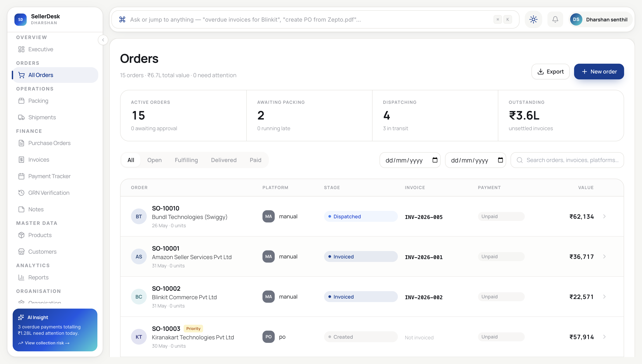Image resolution: width=642 pixels, height=364 pixels.
Task: Click the Shipments truck icon
Action: tap(22, 117)
